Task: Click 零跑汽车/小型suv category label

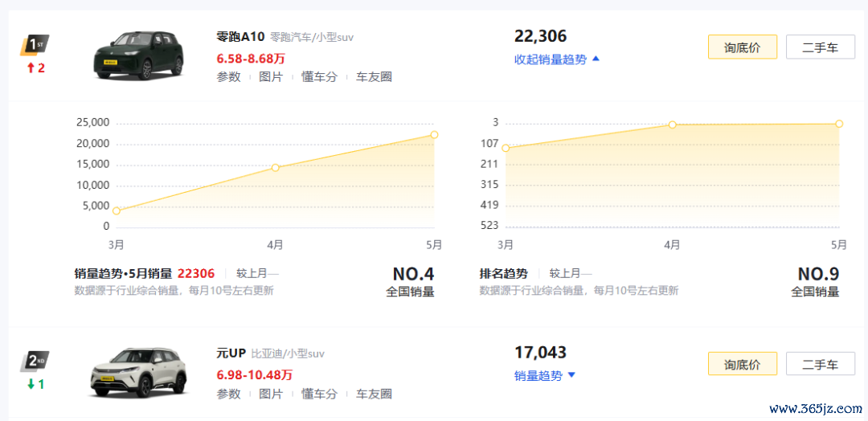Action: [x=312, y=37]
